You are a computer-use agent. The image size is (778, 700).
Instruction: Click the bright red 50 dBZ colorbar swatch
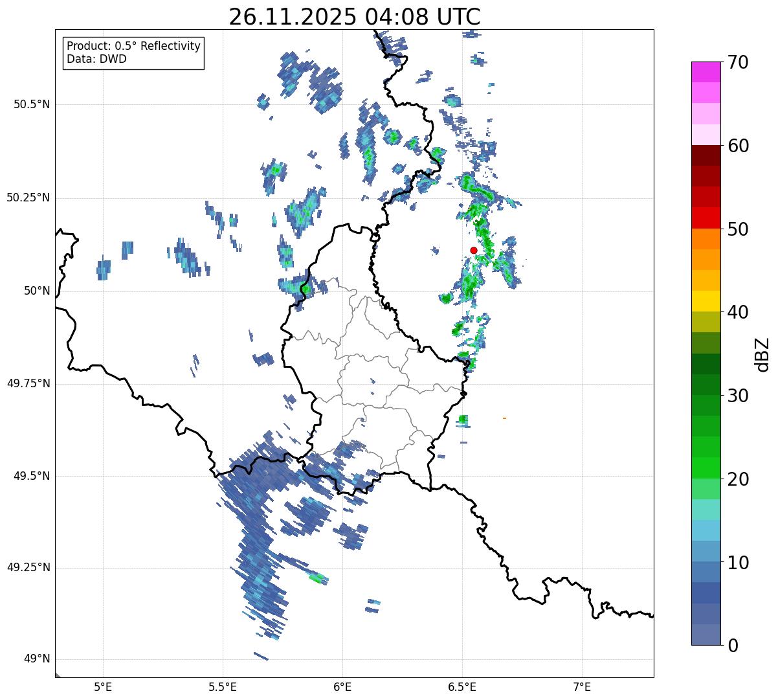tap(706, 218)
